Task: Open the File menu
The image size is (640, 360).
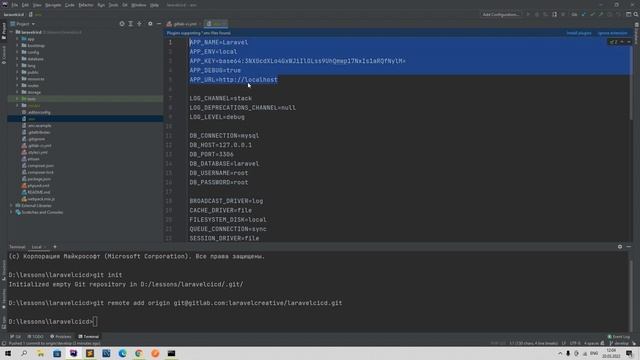Action: 15,5
